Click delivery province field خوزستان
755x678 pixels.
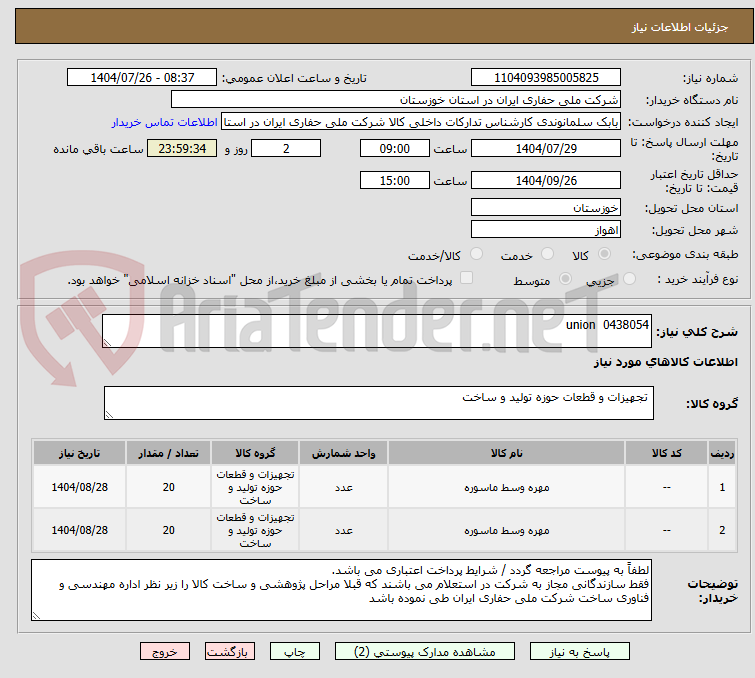coord(546,208)
